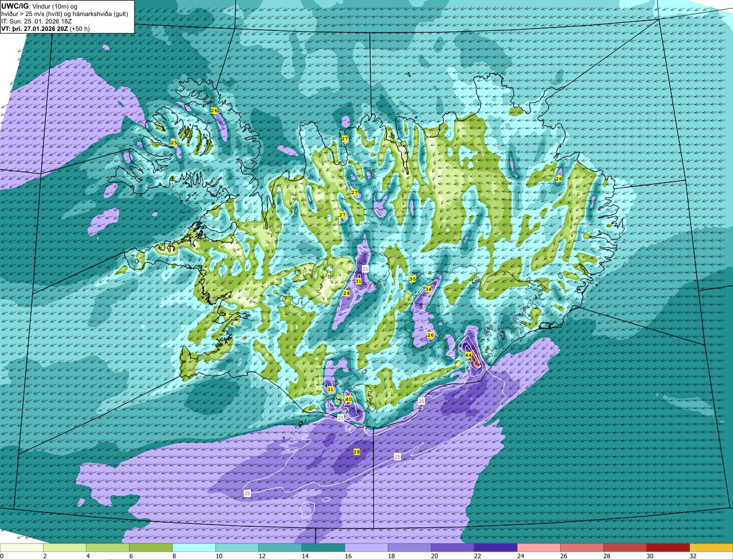Select the olive green 6–8 legend swatch
The width and height of the screenshot is (733, 560).
tap(151, 548)
